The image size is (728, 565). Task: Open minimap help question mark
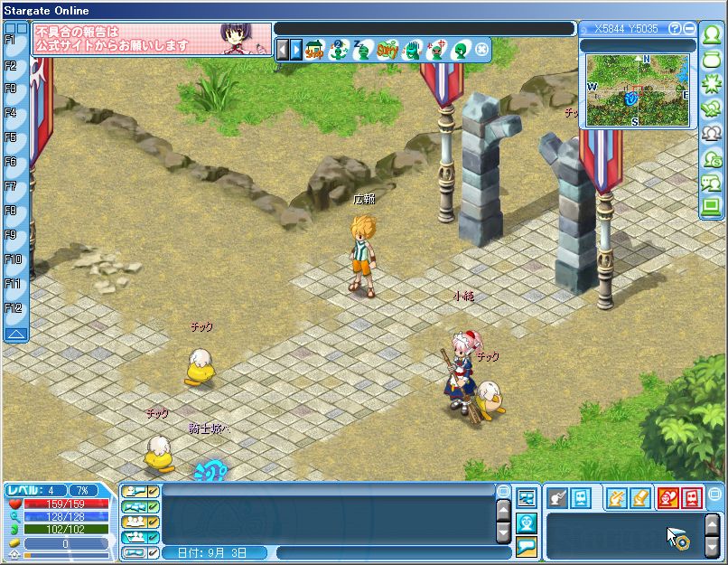(x=674, y=29)
